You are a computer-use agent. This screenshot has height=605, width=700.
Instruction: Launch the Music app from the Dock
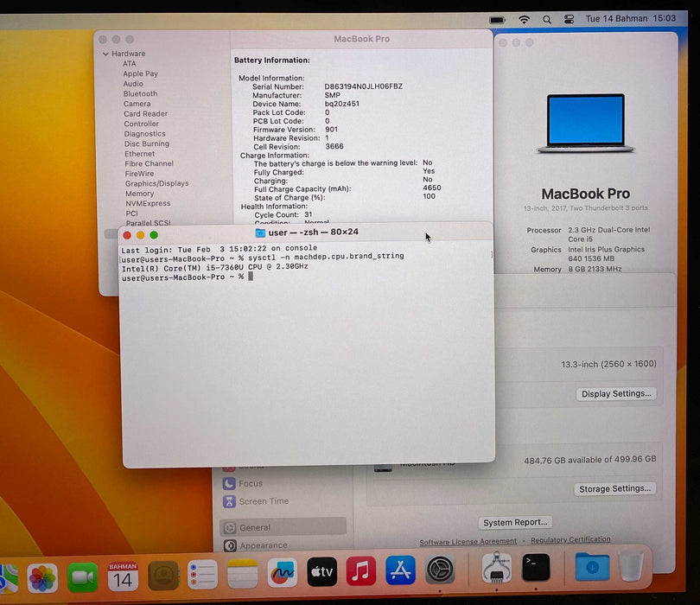pyautogui.click(x=361, y=570)
